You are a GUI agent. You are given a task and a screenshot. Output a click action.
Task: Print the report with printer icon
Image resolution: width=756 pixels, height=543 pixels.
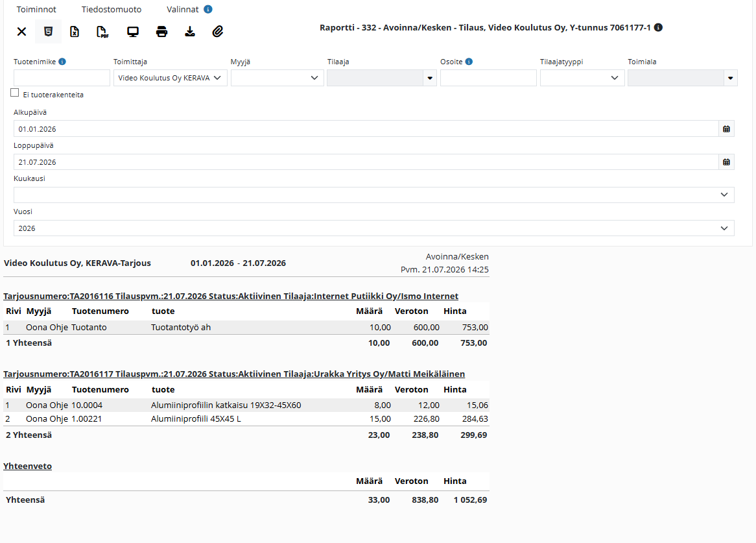click(161, 32)
